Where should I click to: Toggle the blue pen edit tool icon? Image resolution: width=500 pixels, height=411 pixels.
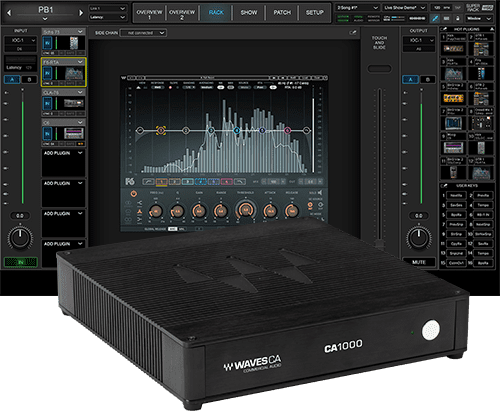tap(435, 19)
